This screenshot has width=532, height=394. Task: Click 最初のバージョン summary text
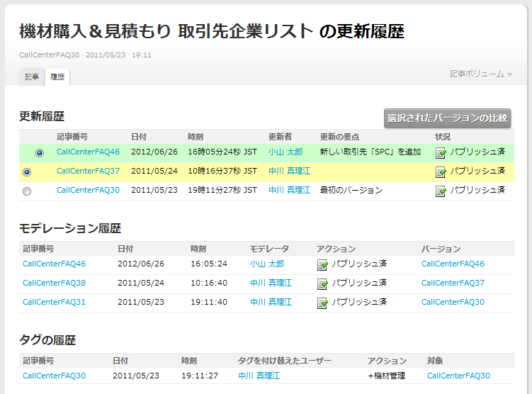coord(351,190)
